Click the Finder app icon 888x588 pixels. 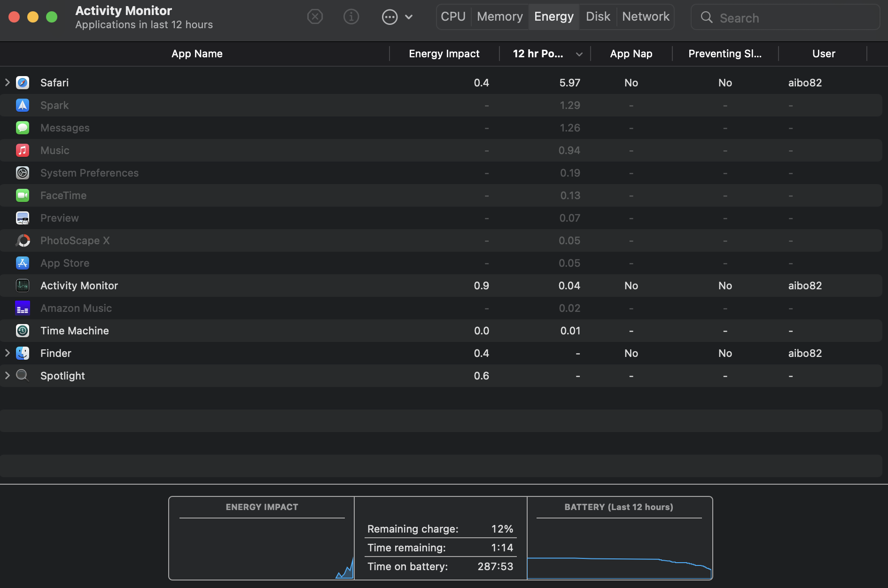click(23, 353)
